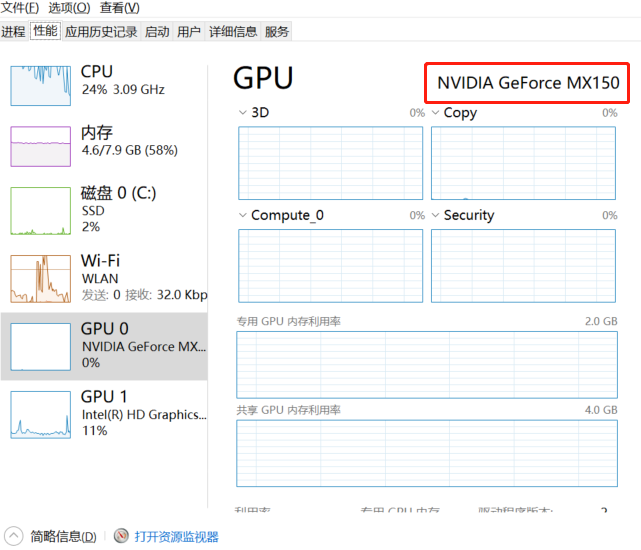
Task: Click the resource monitor icon
Action: pos(121,536)
